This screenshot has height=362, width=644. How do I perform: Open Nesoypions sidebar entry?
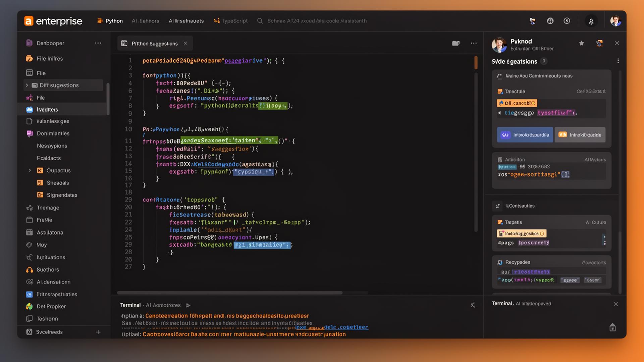pyautogui.click(x=52, y=146)
